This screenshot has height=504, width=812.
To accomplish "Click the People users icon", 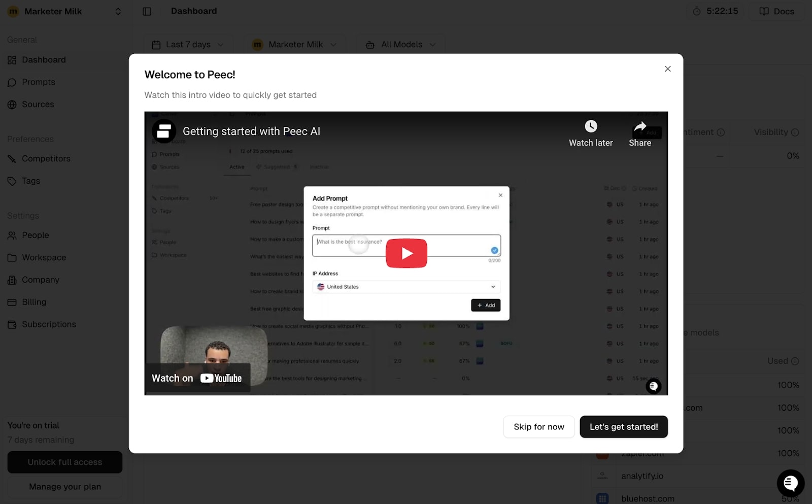I will click(12, 236).
